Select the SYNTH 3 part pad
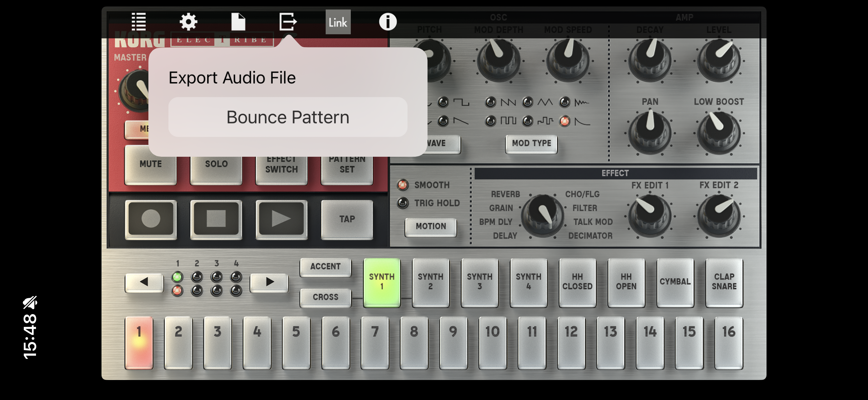This screenshot has height=400, width=868. tap(480, 282)
